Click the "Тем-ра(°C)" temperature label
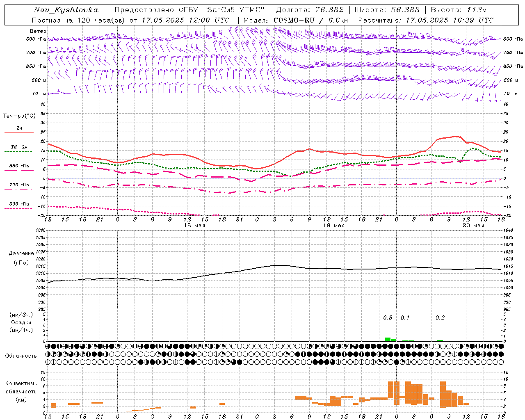525x420 pixels. coord(19,116)
